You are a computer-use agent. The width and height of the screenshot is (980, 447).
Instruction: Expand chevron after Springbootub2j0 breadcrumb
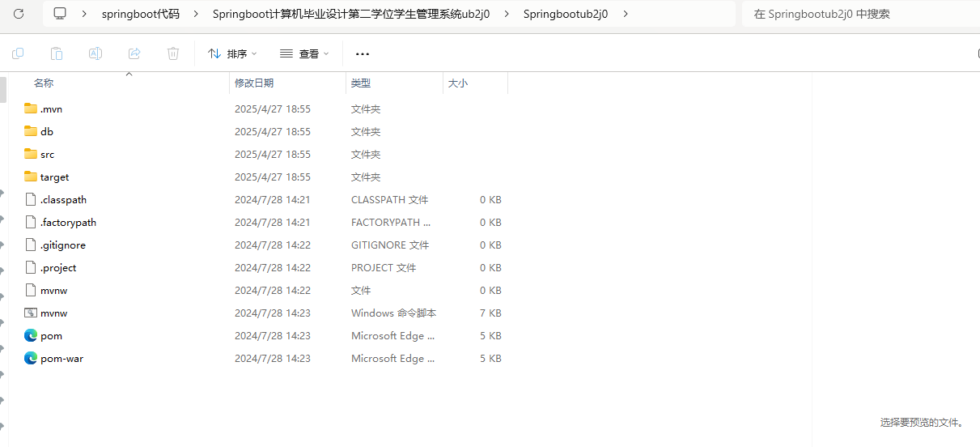(x=626, y=14)
